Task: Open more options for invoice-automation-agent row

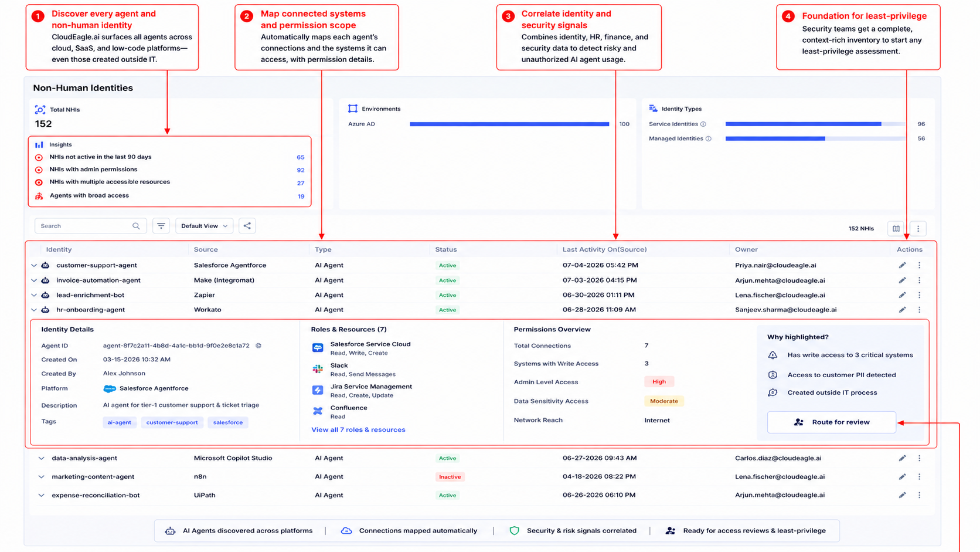Action: [919, 280]
